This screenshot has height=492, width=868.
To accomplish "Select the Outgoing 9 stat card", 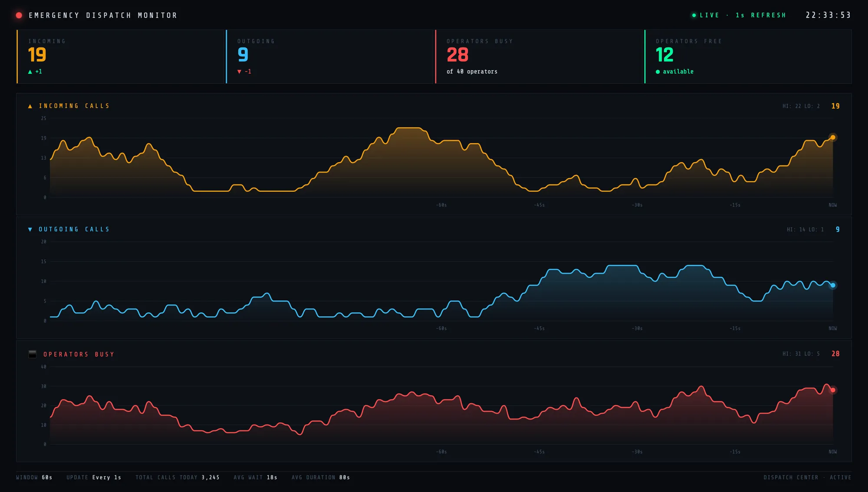I will [330, 56].
